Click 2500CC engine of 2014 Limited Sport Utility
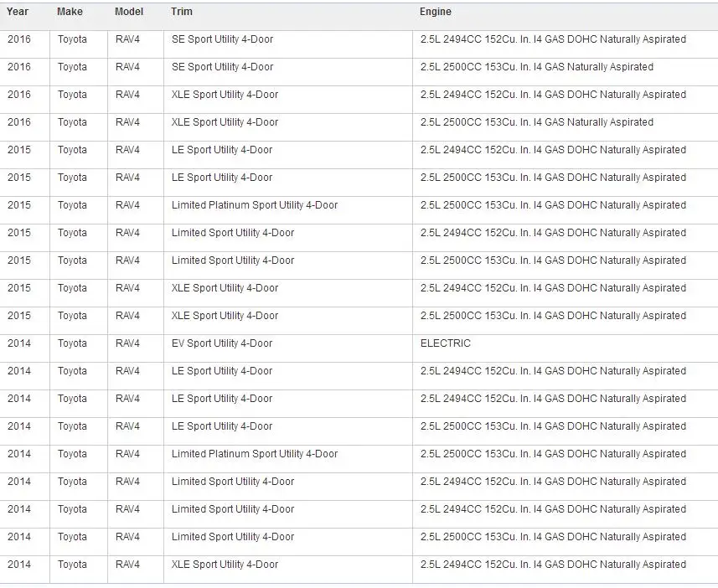 click(x=553, y=536)
